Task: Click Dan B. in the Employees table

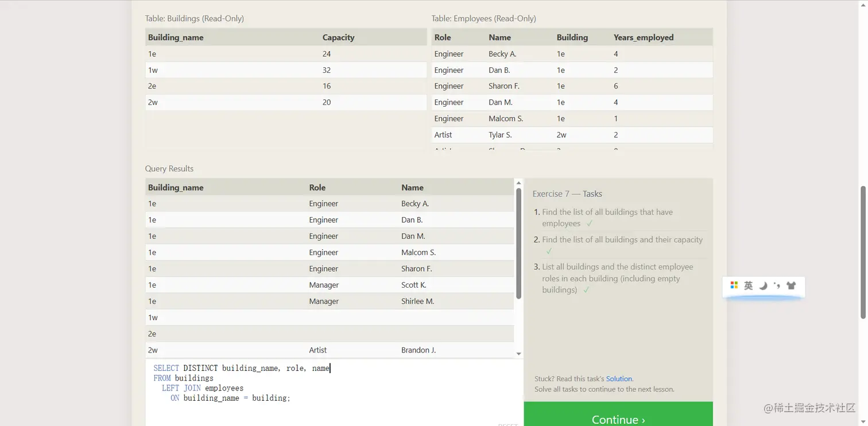Action: pos(499,70)
